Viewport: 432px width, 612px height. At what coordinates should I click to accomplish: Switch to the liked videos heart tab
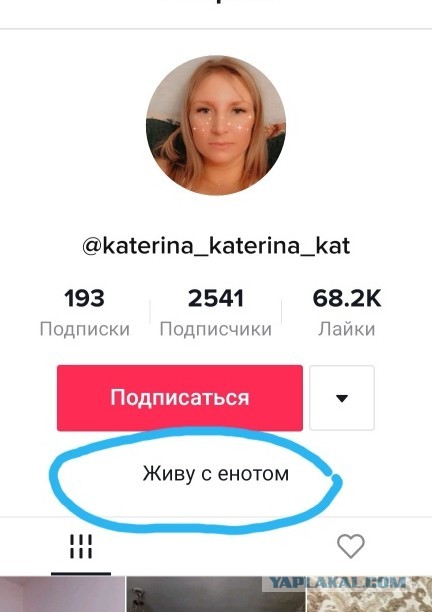pyautogui.click(x=350, y=546)
